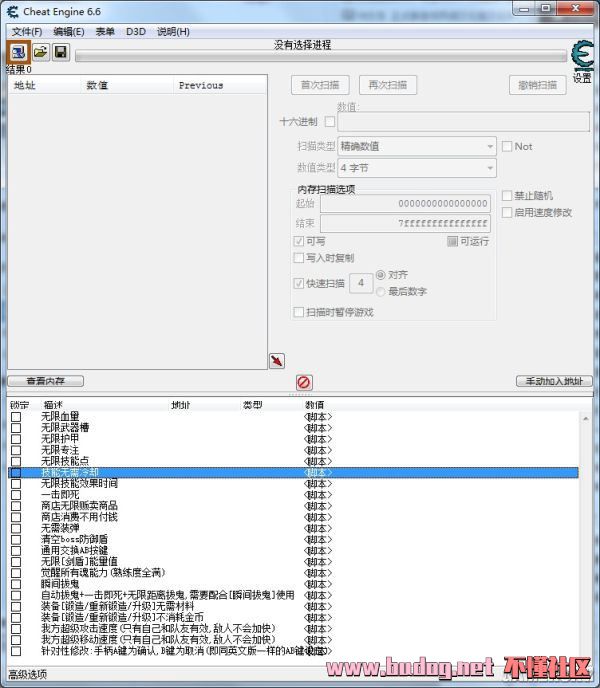Select the 对齐 radio button

(381, 275)
